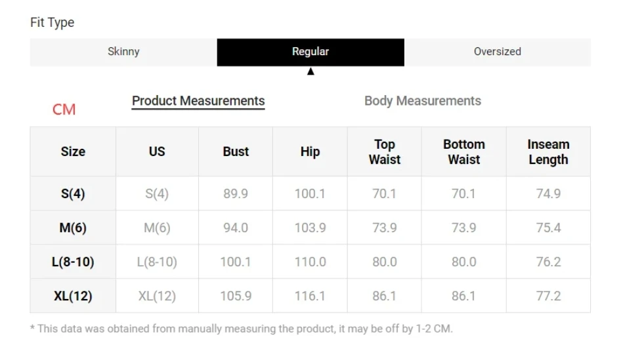644x341 pixels.
Task: Switch to Product Measurements tab
Action: click(x=198, y=101)
